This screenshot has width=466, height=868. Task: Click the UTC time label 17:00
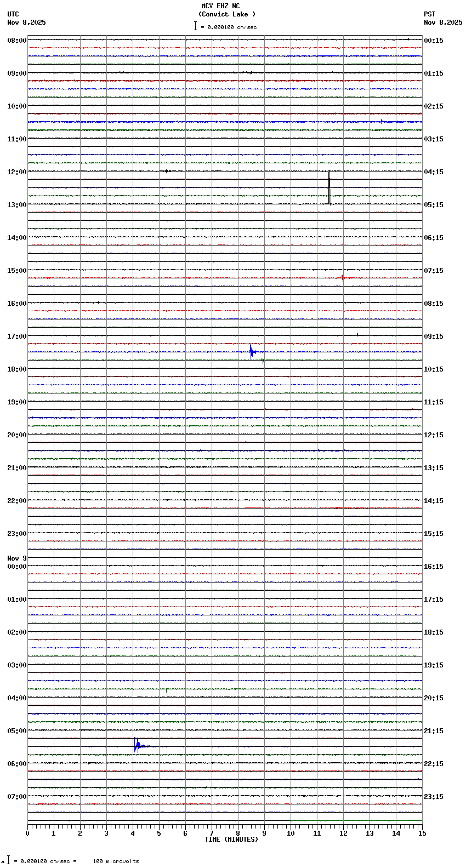[17, 336]
